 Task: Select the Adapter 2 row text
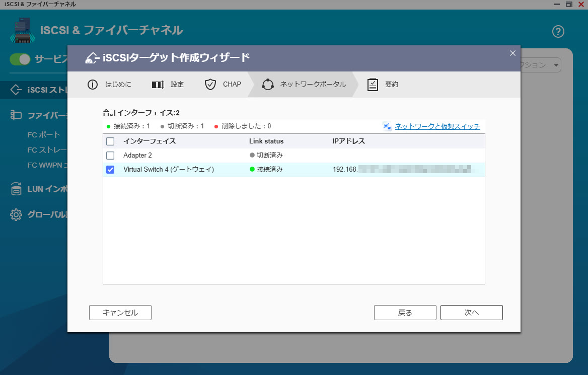tap(137, 155)
